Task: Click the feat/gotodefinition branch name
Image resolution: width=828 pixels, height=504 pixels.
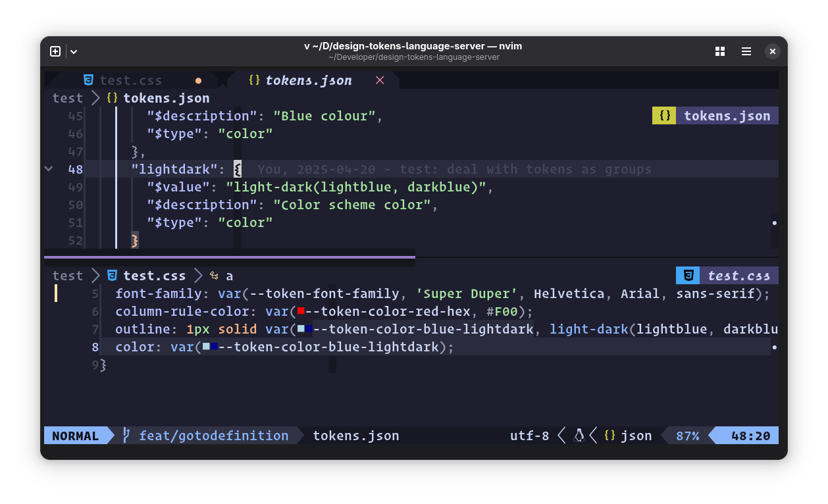Action: pyautogui.click(x=213, y=435)
